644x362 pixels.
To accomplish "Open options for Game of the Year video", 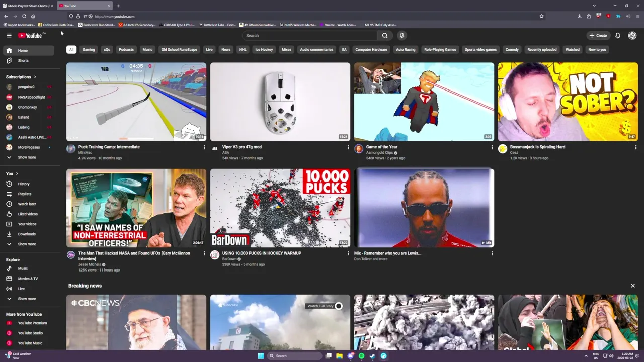I will coord(492,147).
